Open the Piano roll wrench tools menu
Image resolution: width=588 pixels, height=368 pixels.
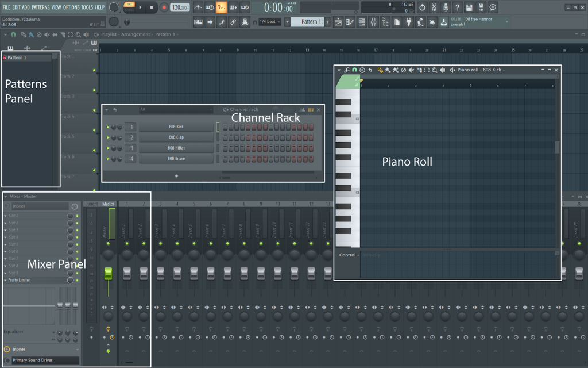point(347,70)
